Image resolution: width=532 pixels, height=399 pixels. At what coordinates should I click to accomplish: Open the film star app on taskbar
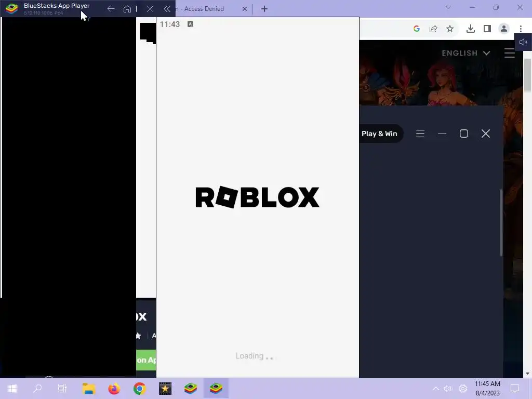[x=165, y=389]
